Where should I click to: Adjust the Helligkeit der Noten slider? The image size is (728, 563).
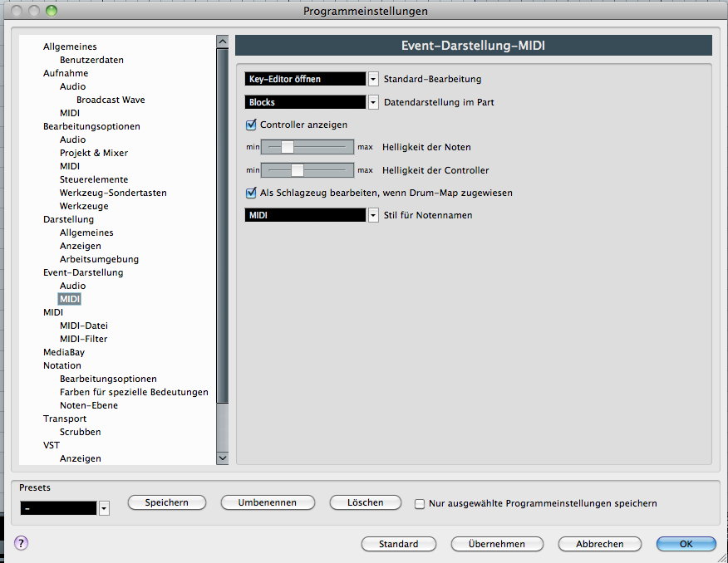coord(288,147)
